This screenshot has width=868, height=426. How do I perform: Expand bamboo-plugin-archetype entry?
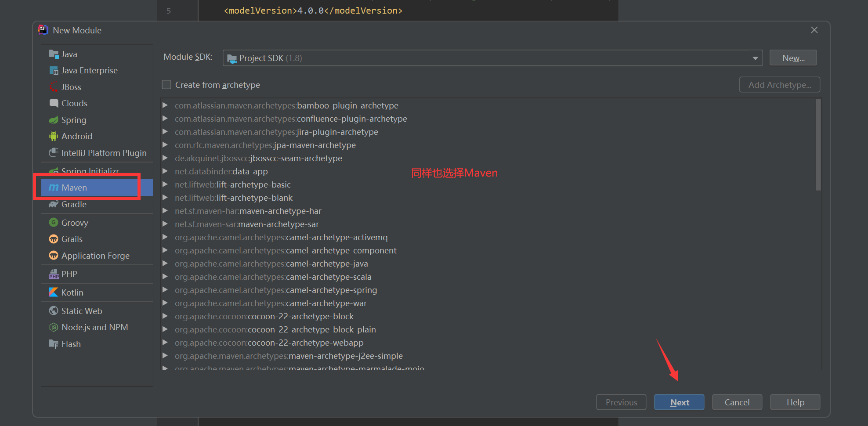point(165,105)
